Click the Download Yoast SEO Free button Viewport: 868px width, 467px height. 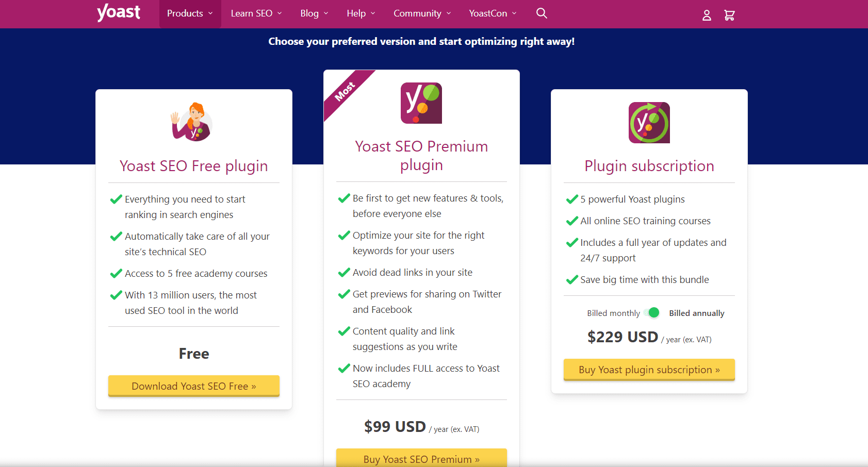(193, 386)
